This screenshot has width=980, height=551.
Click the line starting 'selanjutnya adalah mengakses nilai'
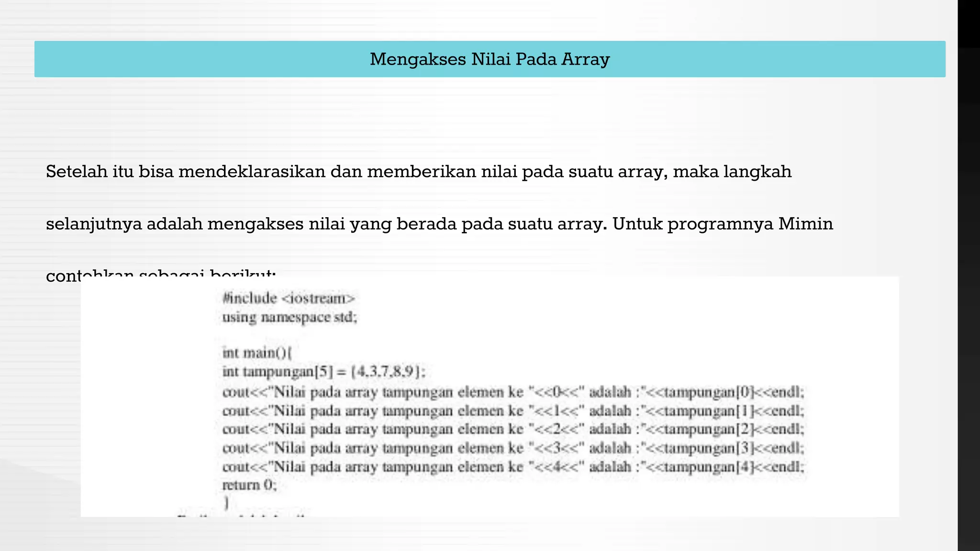point(439,224)
